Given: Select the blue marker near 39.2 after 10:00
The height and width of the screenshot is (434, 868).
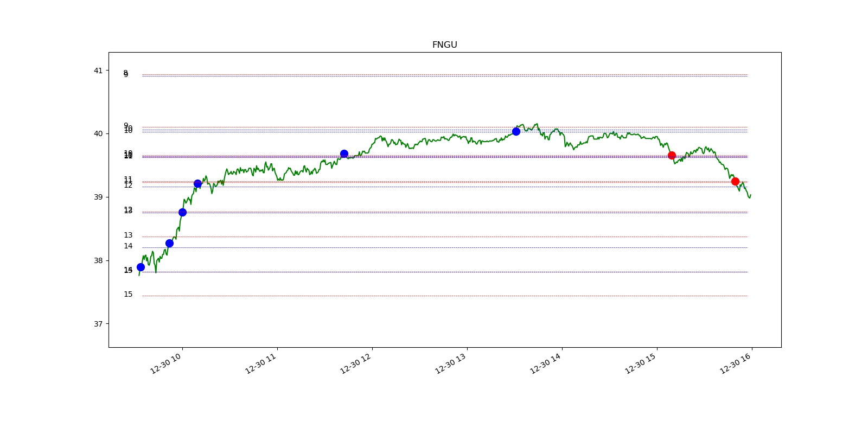Looking at the screenshot, I should 197,184.
